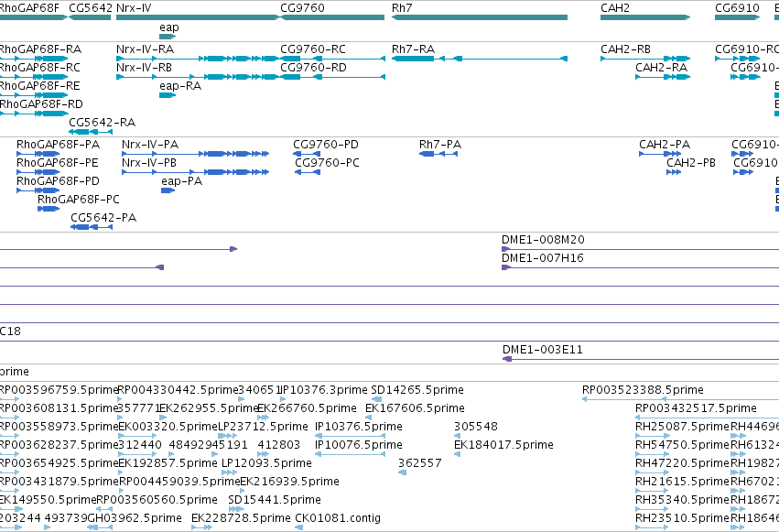Click EST SD14265.5prime
The image size is (779, 532).
(417, 390)
